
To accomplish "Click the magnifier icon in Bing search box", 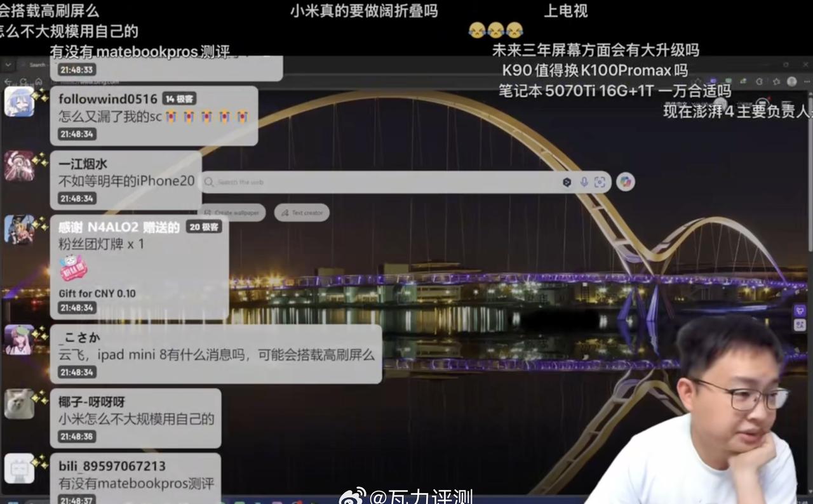I will 209,182.
